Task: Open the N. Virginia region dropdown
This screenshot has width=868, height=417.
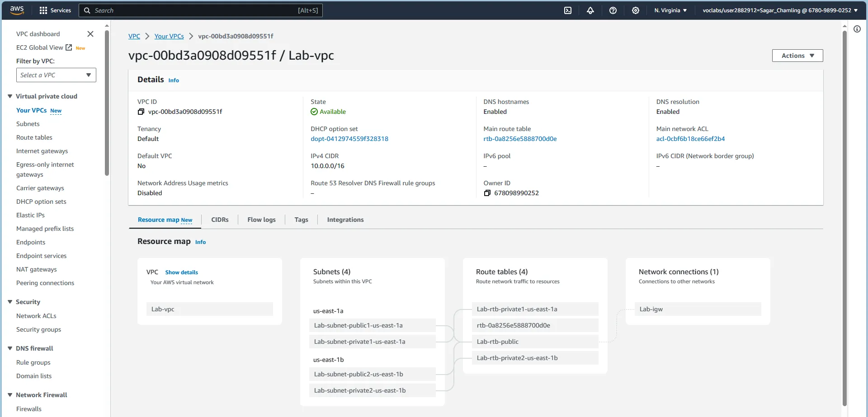Action: (670, 10)
